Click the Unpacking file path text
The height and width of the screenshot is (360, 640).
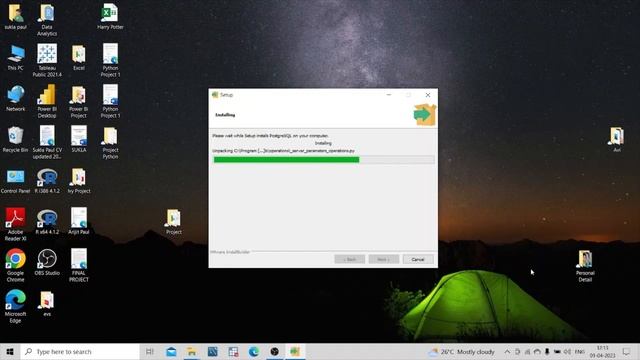coord(283,151)
